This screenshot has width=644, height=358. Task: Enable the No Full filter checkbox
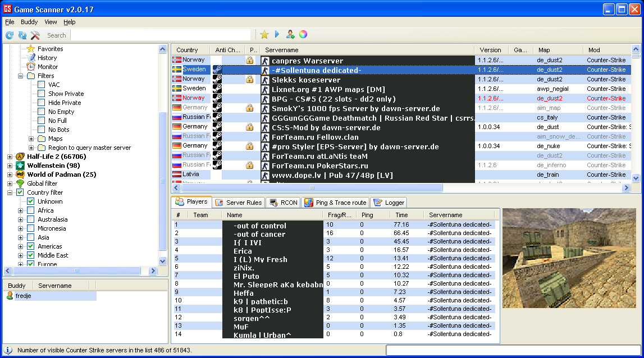click(x=42, y=121)
